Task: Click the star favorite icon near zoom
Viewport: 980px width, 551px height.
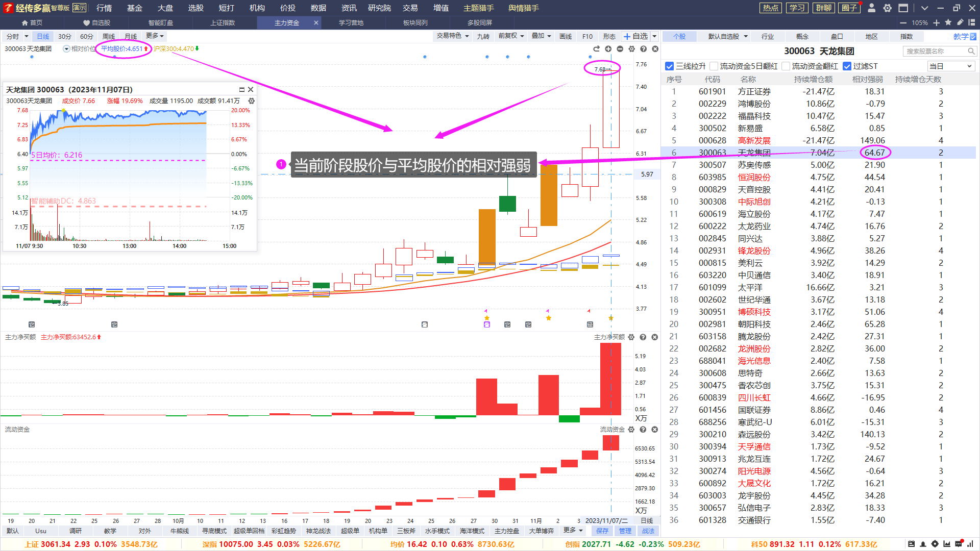Action: point(948,22)
